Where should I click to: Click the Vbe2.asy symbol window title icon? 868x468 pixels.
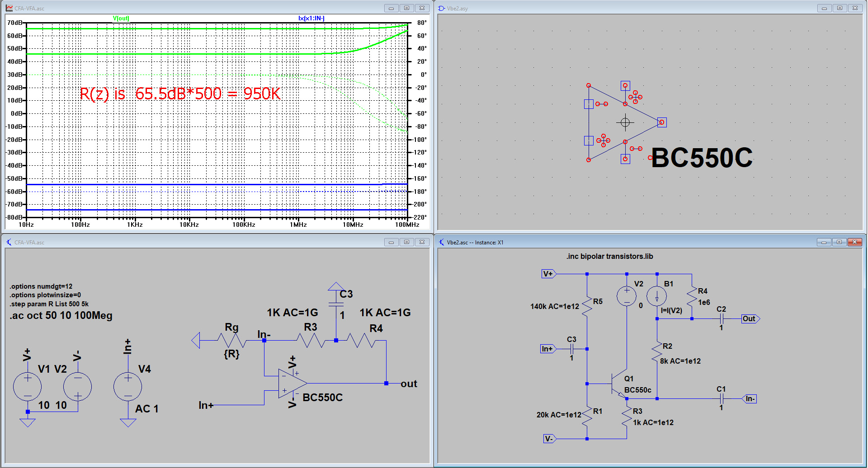click(442, 8)
